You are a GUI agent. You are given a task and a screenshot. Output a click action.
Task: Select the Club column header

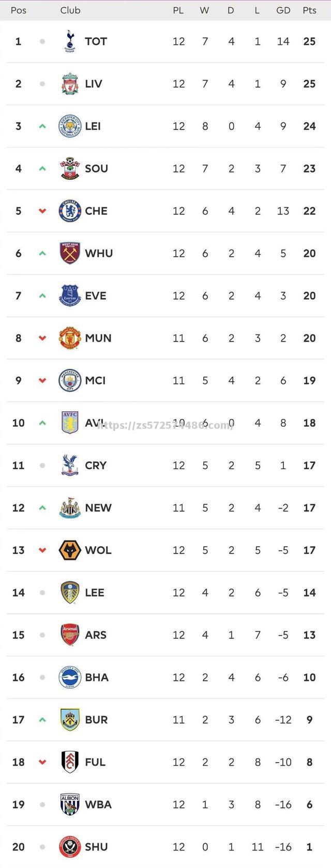(x=70, y=10)
